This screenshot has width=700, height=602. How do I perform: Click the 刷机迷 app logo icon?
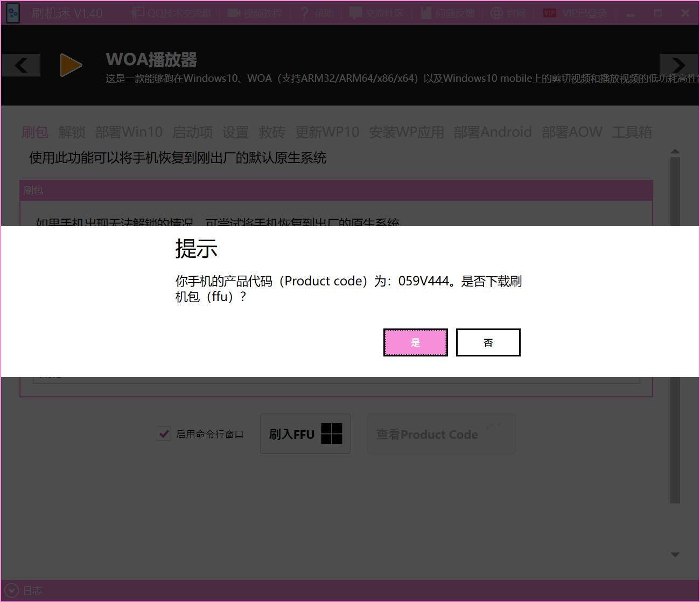coord(12,13)
